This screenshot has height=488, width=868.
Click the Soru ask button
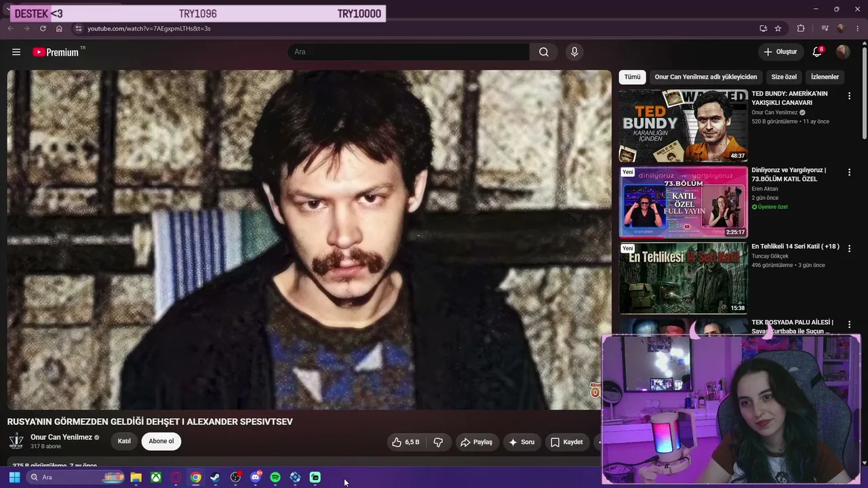(x=521, y=442)
